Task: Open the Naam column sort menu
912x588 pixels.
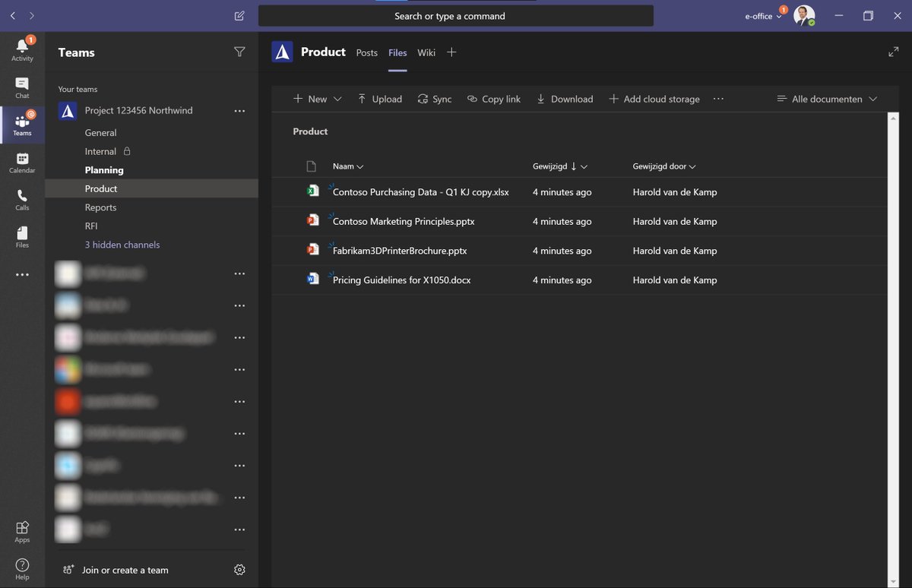Action: point(348,166)
